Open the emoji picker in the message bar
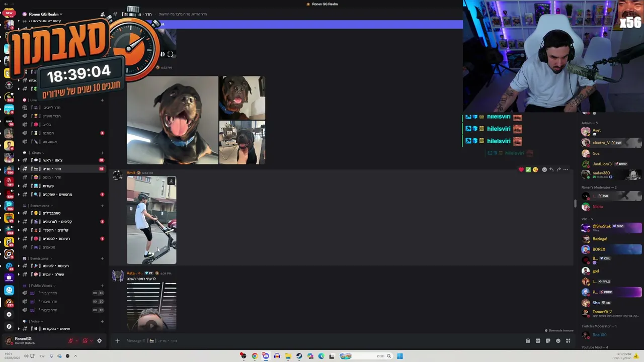Image resolution: width=644 pixels, height=362 pixels. (x=558, y=341)
